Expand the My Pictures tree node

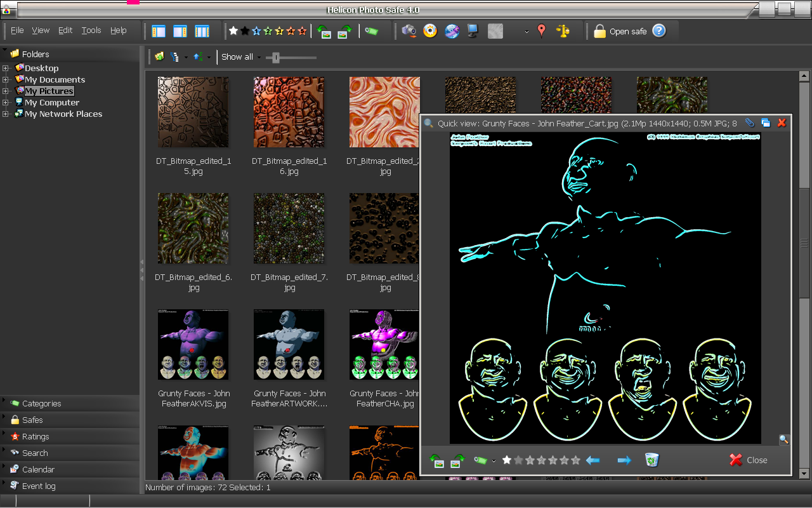(6, 91)
